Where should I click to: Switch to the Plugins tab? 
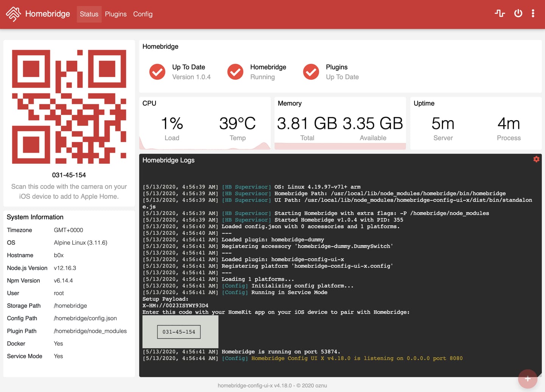116,14
